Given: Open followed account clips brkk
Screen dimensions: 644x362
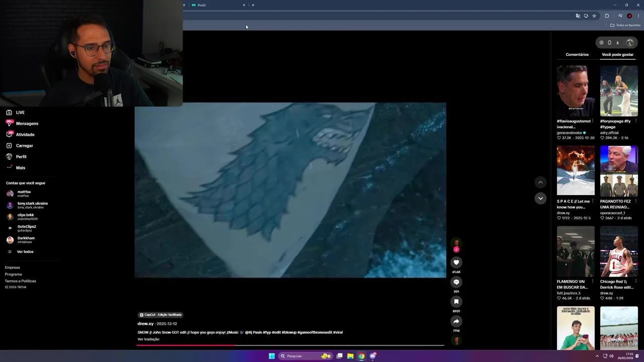Looking at the screenshot, I should pyautogui.click(x=22, y=217).
